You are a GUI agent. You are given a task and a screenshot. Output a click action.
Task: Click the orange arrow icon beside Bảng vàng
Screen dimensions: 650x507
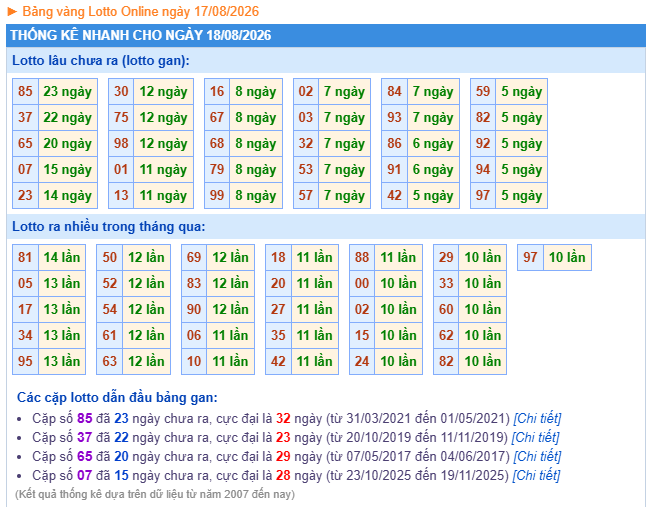point(12,12)
